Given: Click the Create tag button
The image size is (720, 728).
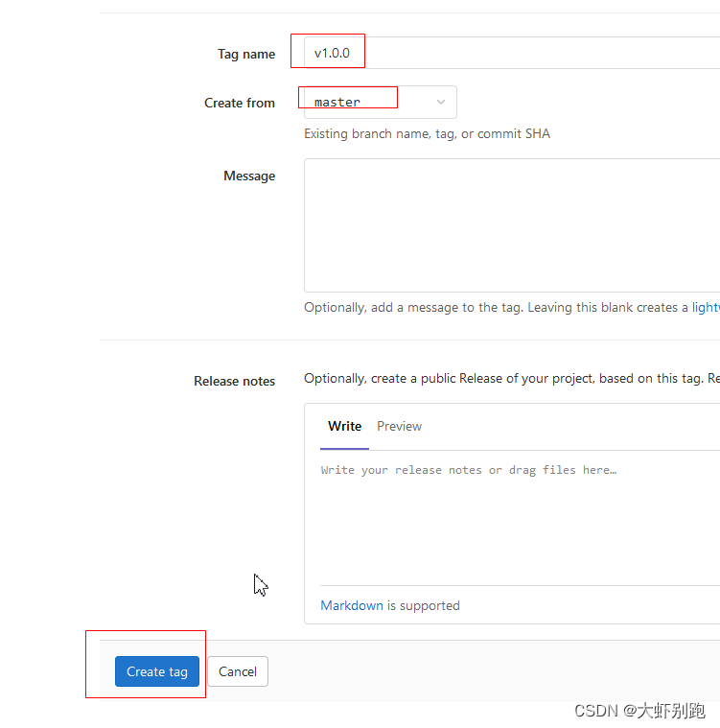Looking at the screenshot, I should coord(157,671).
